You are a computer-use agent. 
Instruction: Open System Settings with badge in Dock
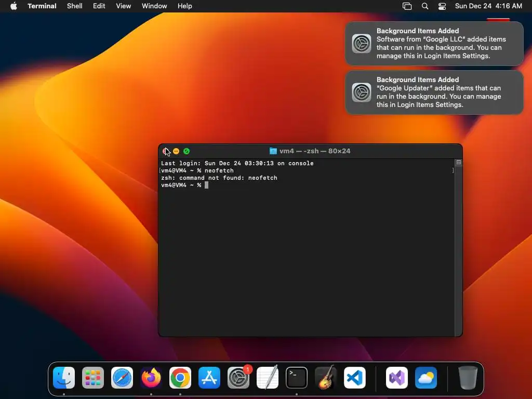[x=238, y=378]
